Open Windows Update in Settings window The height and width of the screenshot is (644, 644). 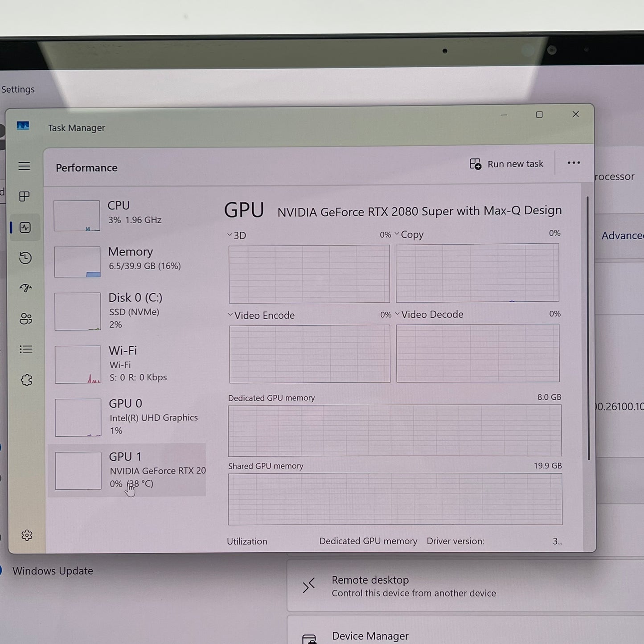pyautogui.click(x=53, y=571)
